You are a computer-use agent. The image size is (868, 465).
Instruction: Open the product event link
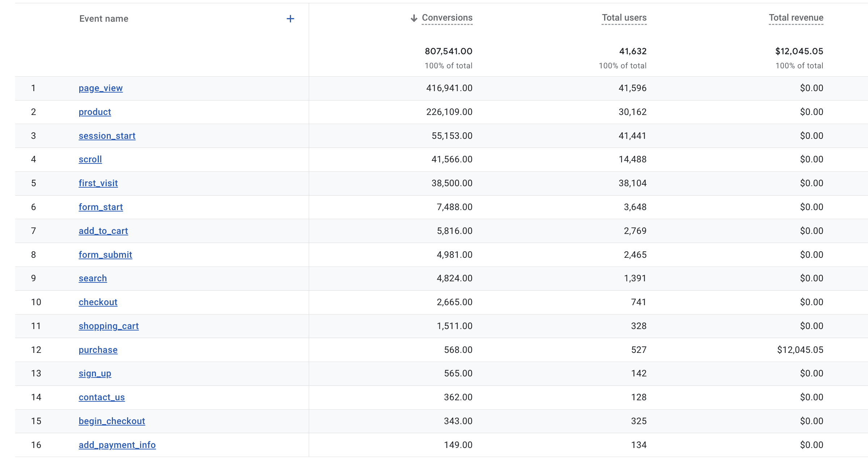tap(95, 112)
